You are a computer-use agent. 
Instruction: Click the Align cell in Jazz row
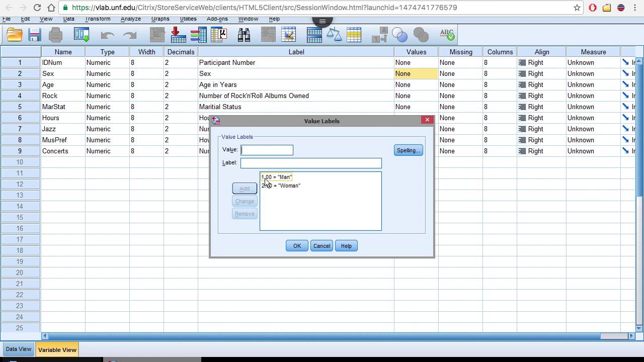[x=541, y=129]
